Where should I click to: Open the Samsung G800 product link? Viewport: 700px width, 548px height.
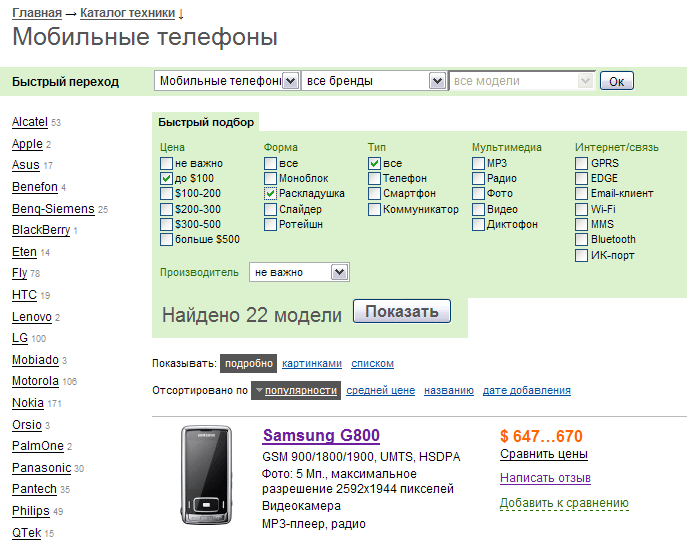(x=320, y=436)
